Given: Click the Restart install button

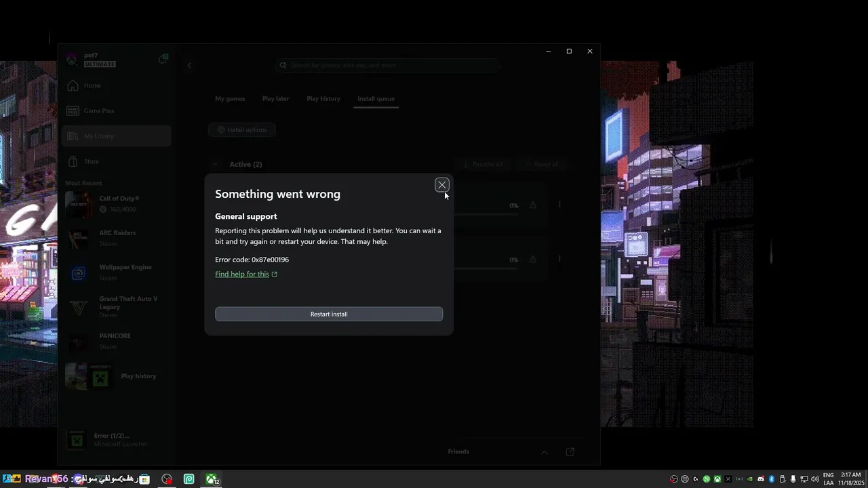Looking at the screenshot, I should [329, 314].
